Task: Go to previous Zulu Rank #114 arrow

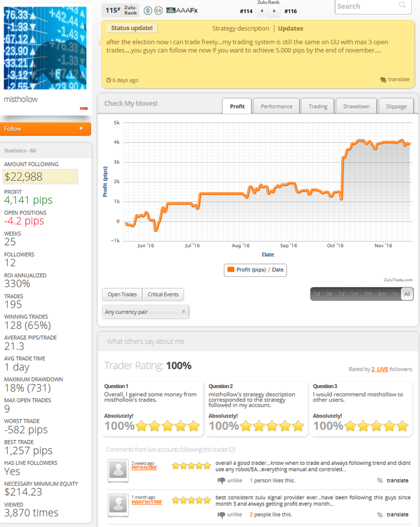Action: coord(262,11)
